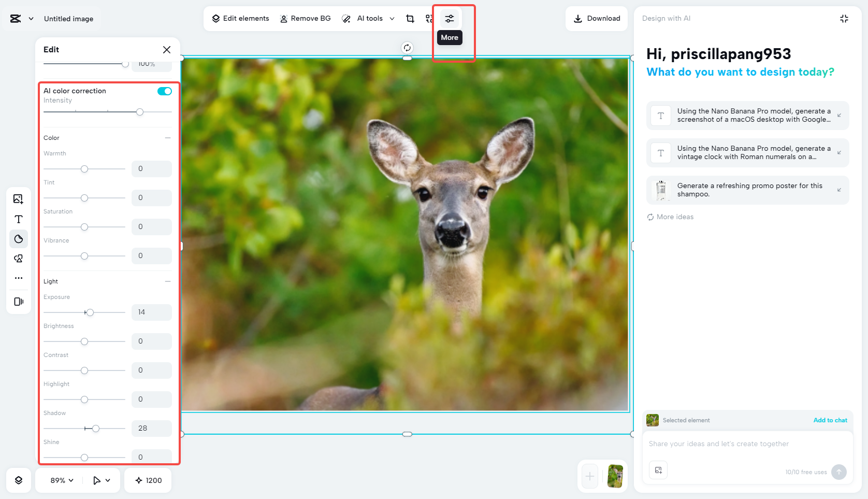Image resolution: width=868 pixels, height=499 pixels.
Task: Click the Layers icon at bottom left
Action: pyautogui.click(x=18, y=480)
